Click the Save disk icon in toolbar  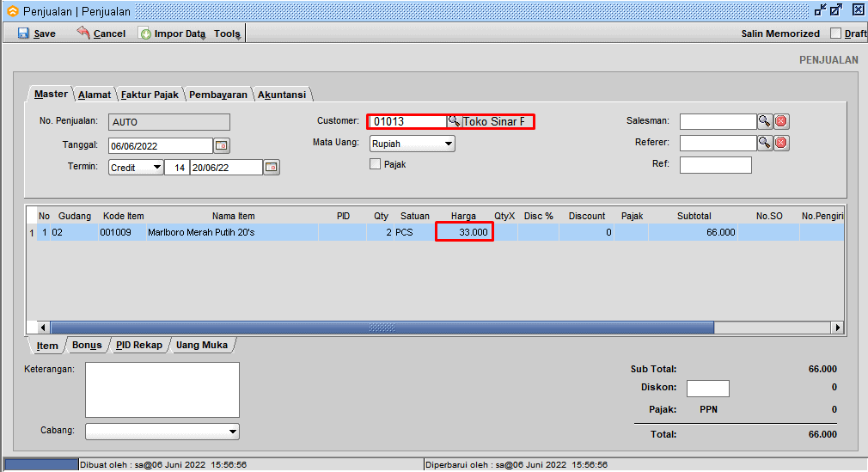[23, 34]
